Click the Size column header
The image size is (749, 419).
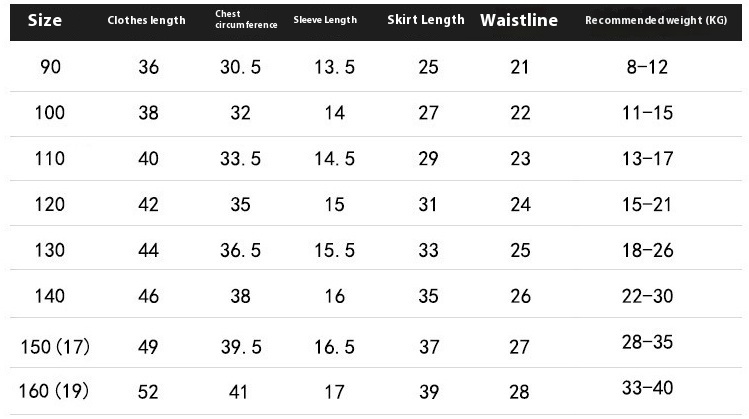[46, 20]
